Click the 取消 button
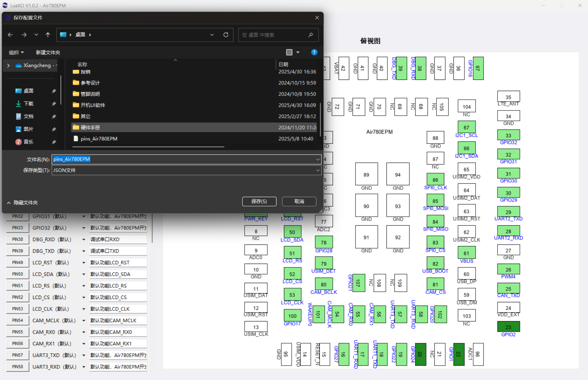 tap(299, 201)
